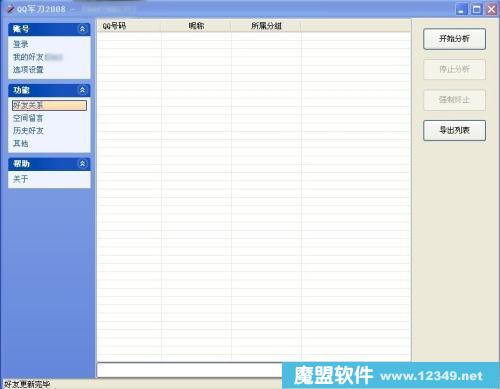The image size is (500, 389).
Task: Select the 空间留言 function
Action: point(28,118)
